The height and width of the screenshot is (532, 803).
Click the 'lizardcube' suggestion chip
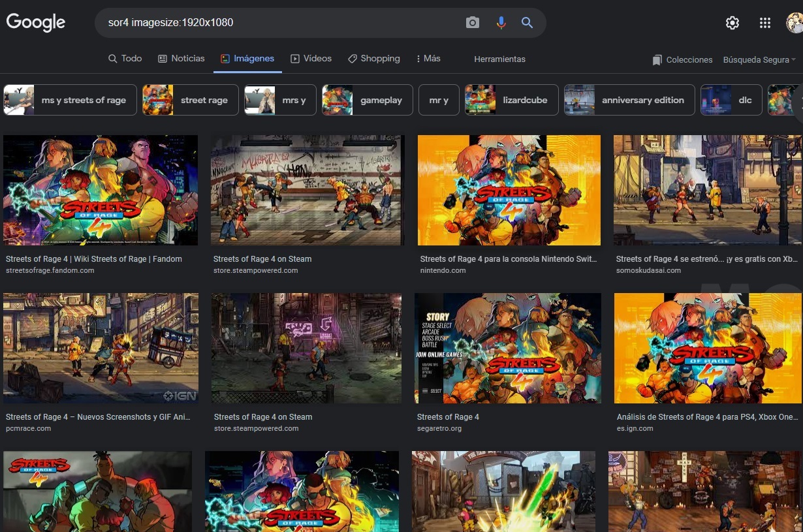click(511, 100)
